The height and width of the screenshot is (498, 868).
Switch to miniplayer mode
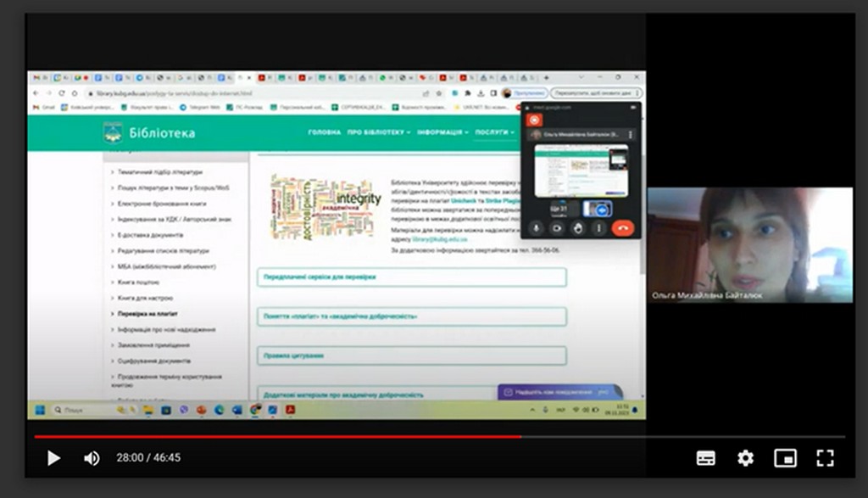pos(785,458)
